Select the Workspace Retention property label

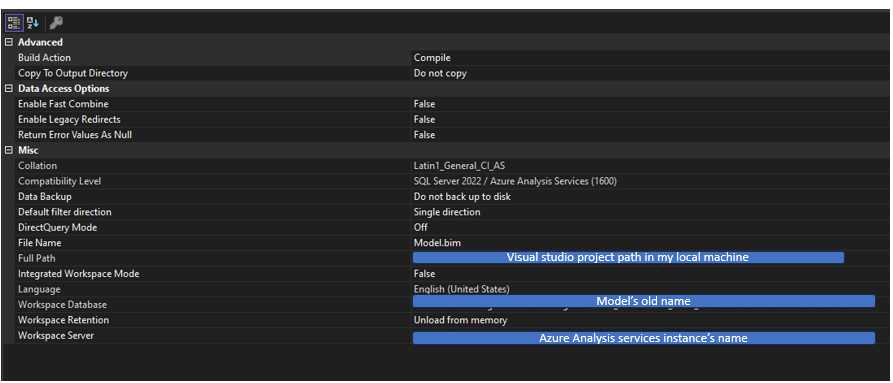(63, 320)
